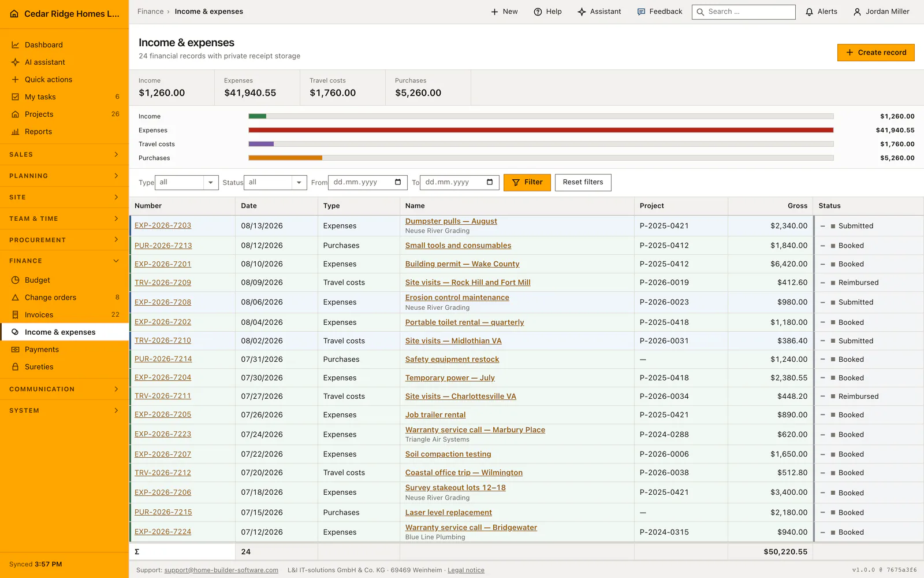Click the orange Purchases progress bar

click(285, 158)
